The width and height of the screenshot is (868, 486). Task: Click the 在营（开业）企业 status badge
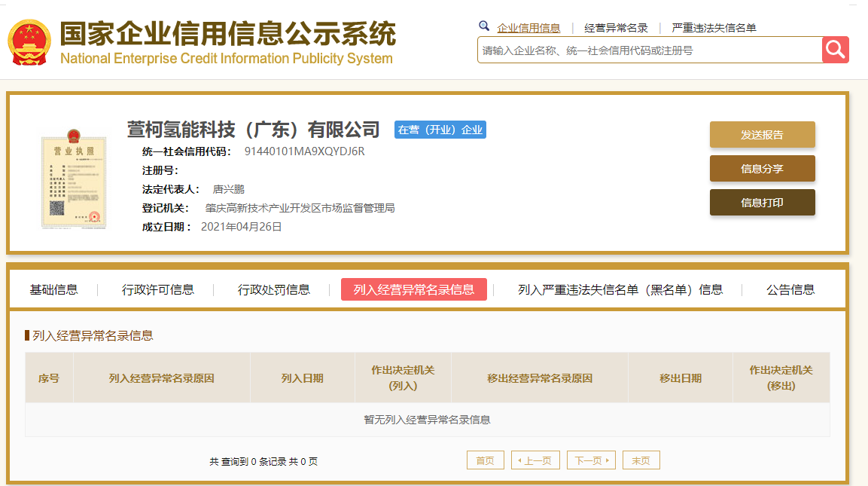click(x=440, y=130)
